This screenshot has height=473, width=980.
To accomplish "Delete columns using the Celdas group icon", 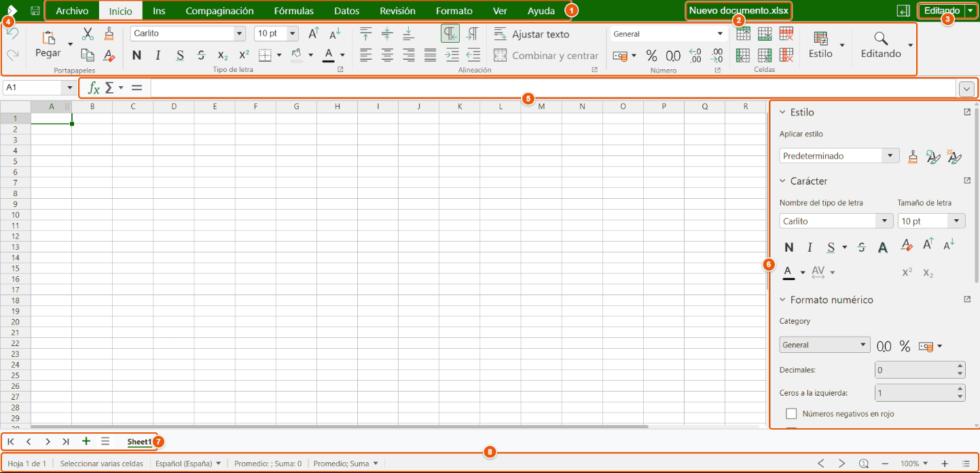I will pyautogui.click(x=786, y=56).
